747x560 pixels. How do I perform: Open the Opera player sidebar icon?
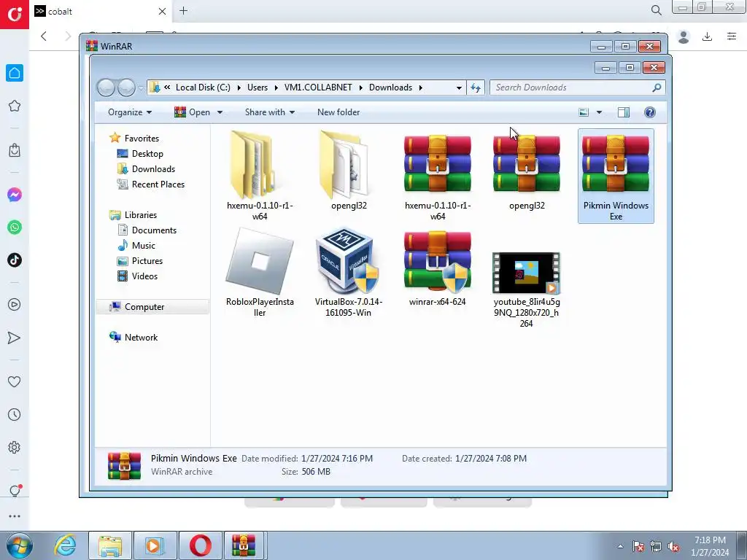(15, 305)
